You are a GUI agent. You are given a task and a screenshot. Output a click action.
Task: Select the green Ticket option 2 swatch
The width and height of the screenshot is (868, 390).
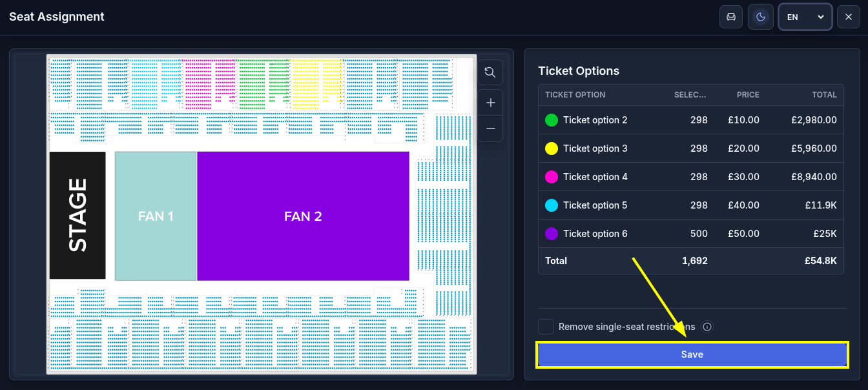click(x=552, y=120)
